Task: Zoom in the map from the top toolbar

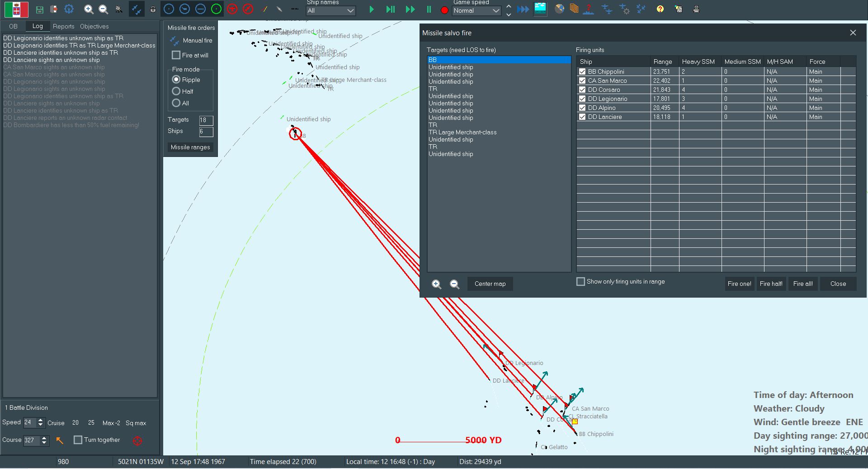Action: (89, 9)
